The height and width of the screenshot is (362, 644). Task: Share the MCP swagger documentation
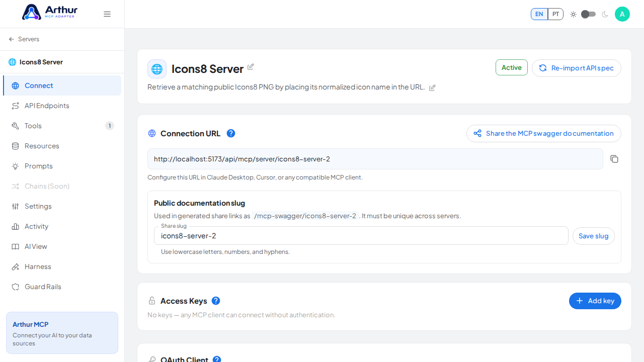pyautogui.click(x=544, y=133)
